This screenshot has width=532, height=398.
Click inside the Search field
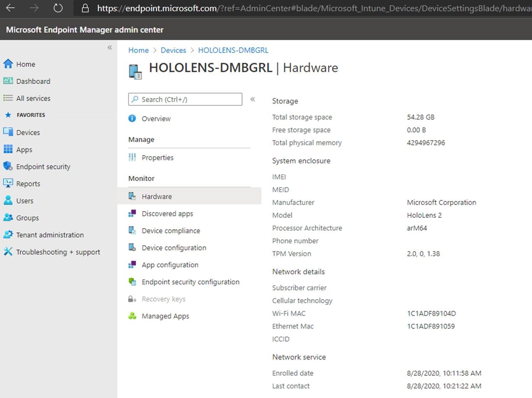[x=185, y=99]
